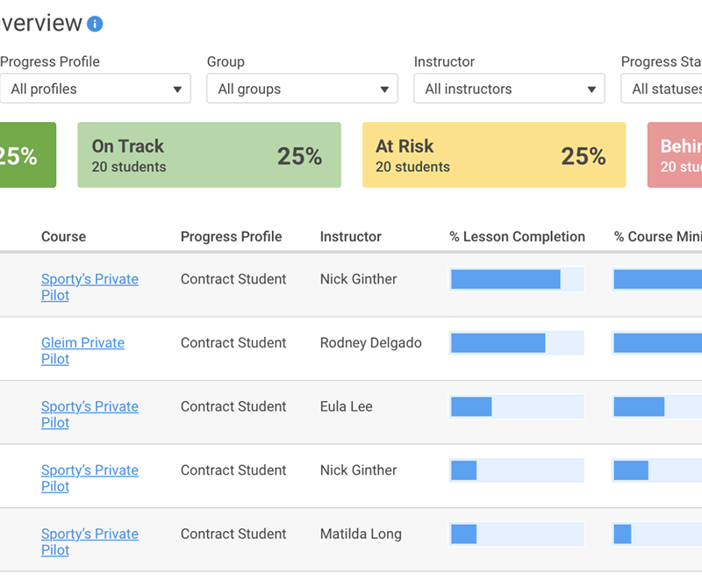Sort by % Lesson Completion header
Image resolution: width=702 pixels, height=588 pixels.
(x=517, y=237)
